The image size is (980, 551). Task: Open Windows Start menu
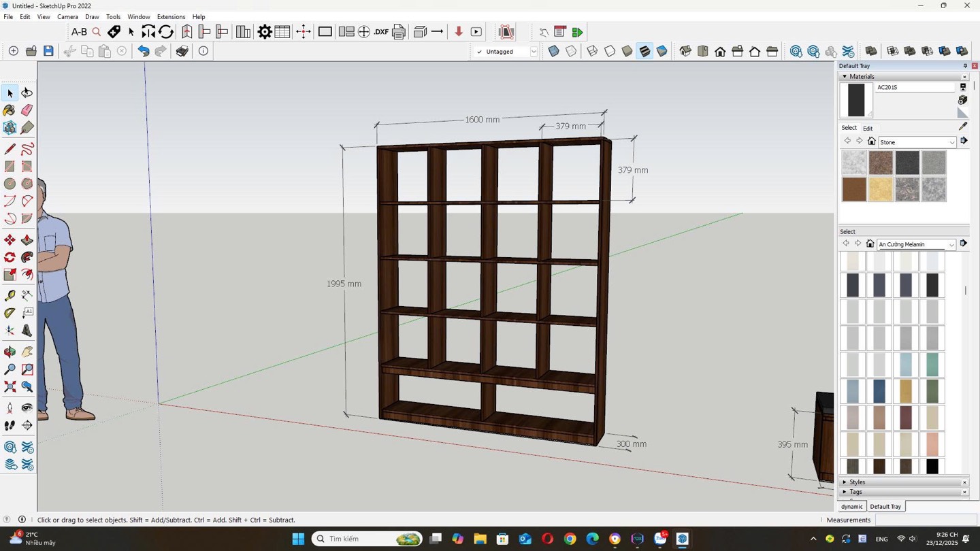(298, 539)
